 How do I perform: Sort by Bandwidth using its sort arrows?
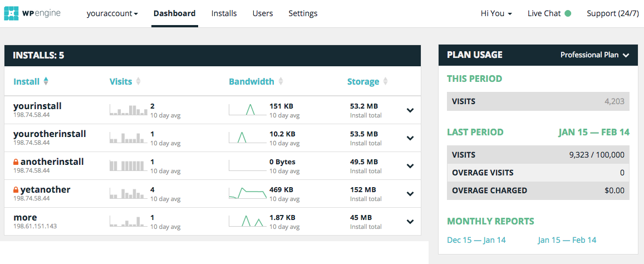pyautogui.click(x=281, y=81)
